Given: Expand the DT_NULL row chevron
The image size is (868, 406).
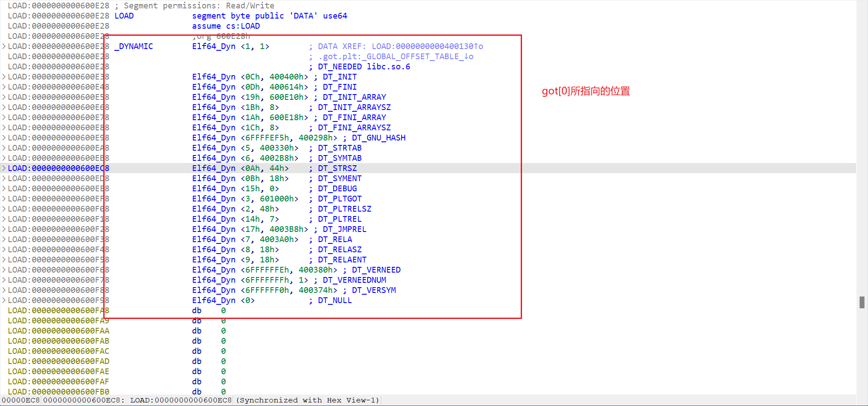Looking at the screenshot, I should point(4,300).
